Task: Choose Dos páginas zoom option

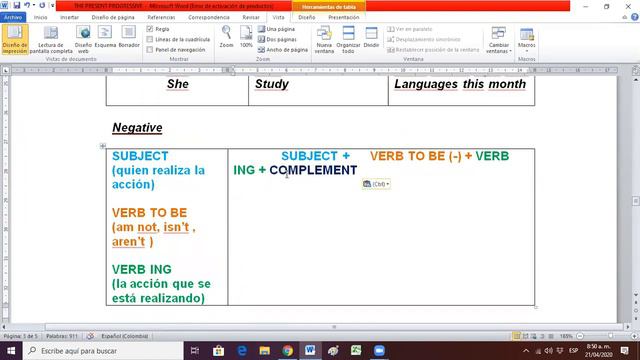Action: click(277, 39)
